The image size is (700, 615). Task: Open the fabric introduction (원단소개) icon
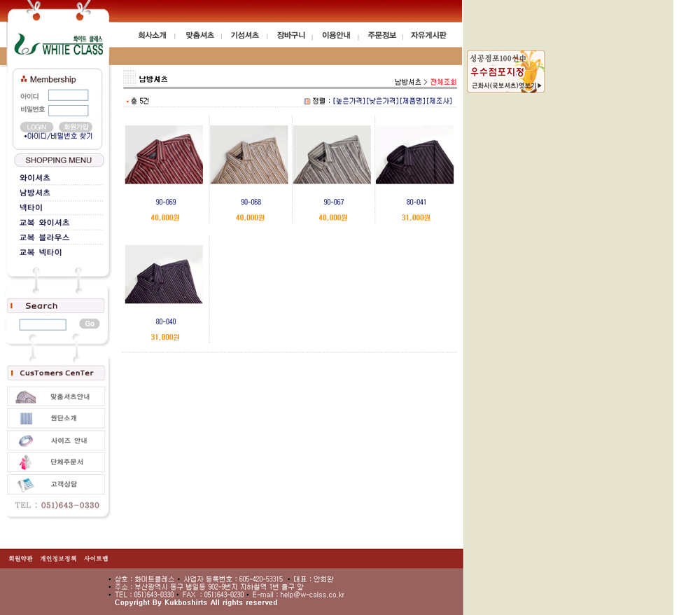point(26,418)
